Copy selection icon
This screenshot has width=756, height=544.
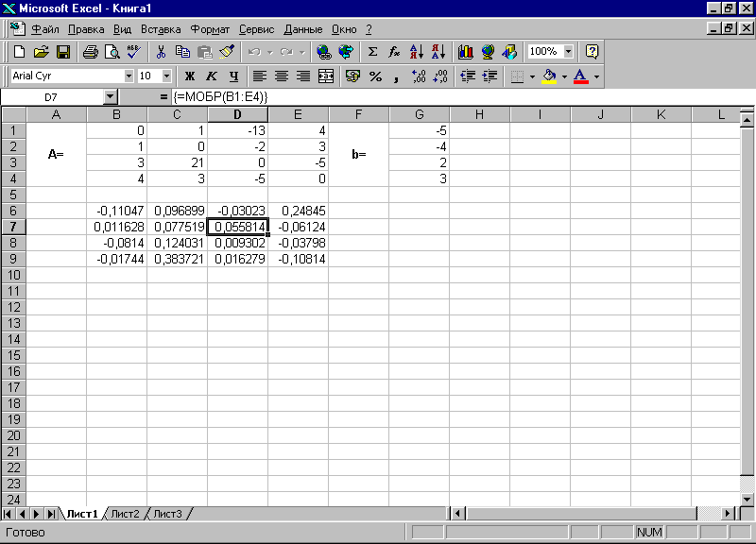[x=182, y=52]
